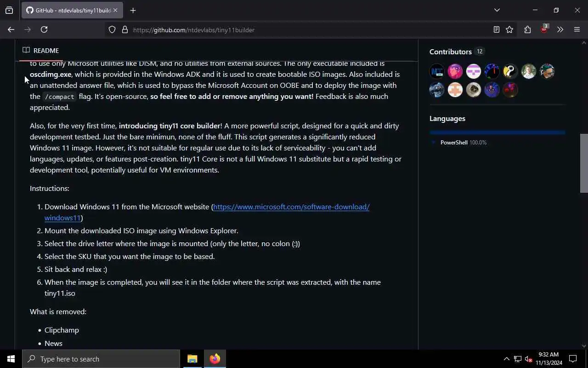Image resolution: width=588 pixels, height=368 pixels.
Task: Click the scrollbar down arrow
Action: pyautogui.click(x=584, y=346)
